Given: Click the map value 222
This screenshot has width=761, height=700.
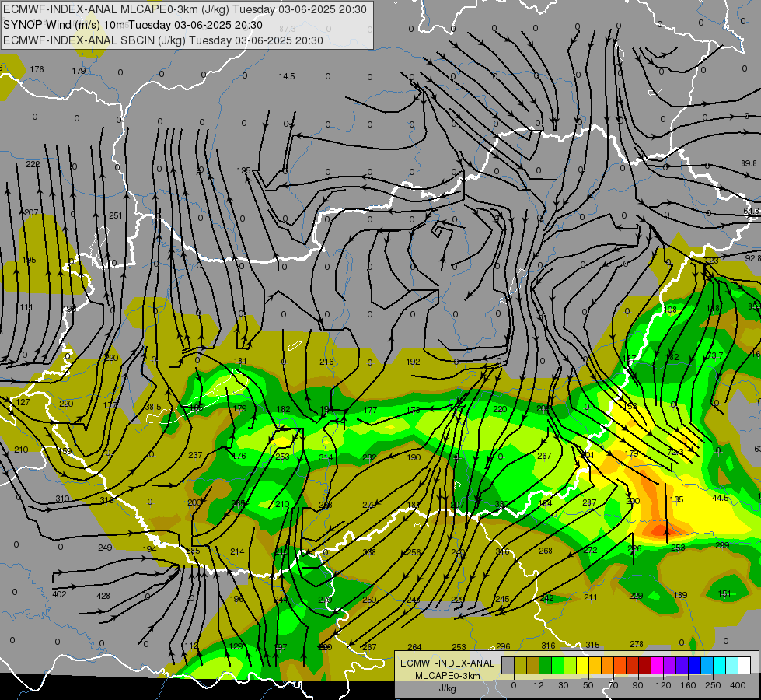Looking at the screenshot, I should tap(33, 164).
